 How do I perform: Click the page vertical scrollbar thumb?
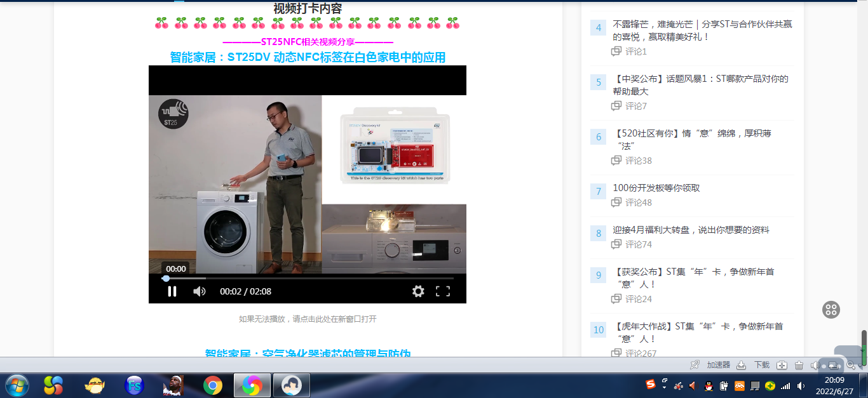point(864,348)
